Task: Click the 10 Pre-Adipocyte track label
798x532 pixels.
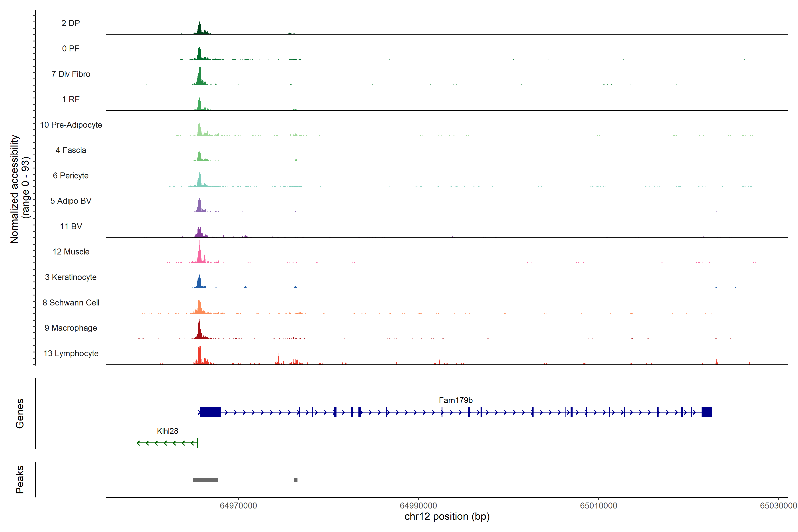Action: (71, 125)
